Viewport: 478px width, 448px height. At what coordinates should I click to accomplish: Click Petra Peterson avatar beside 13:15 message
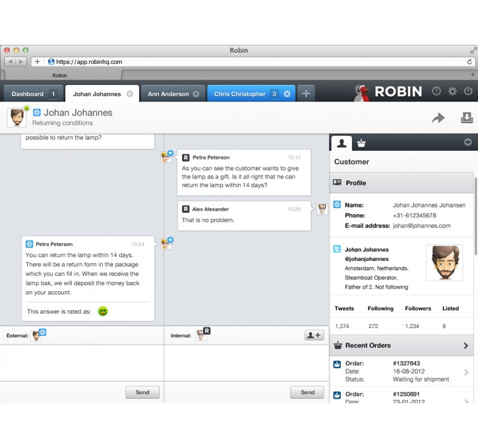pos(166,157)
